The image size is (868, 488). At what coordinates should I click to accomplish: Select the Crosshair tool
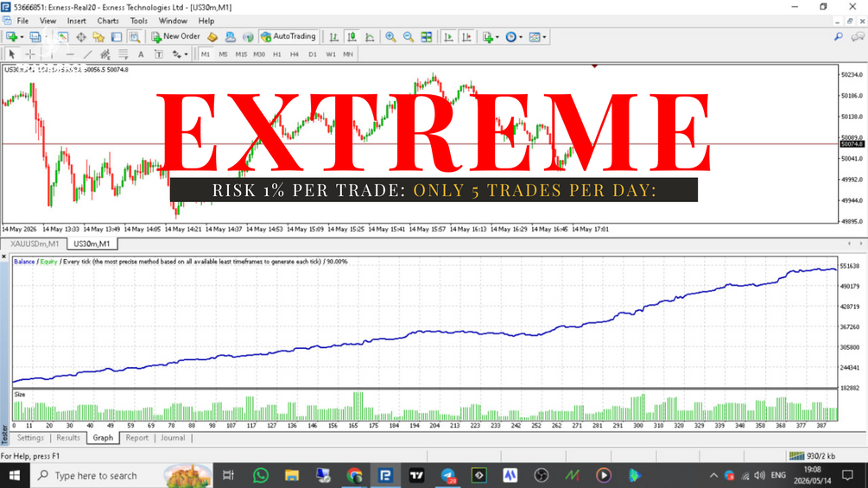[30, 54]
